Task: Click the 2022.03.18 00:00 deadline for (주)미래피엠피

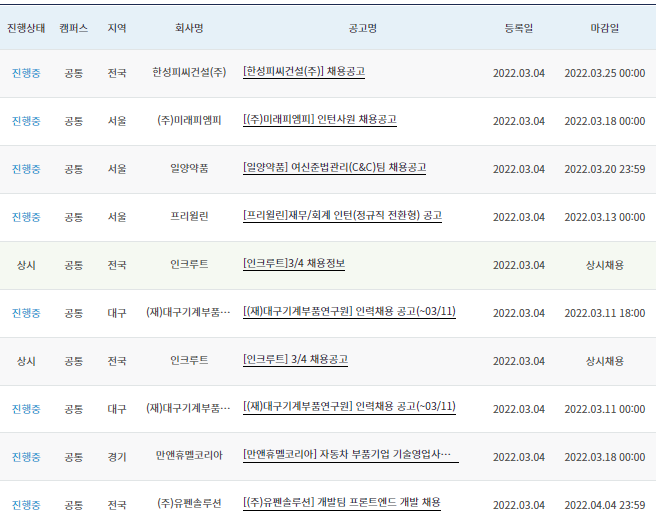Action: [x=605, y=121]
